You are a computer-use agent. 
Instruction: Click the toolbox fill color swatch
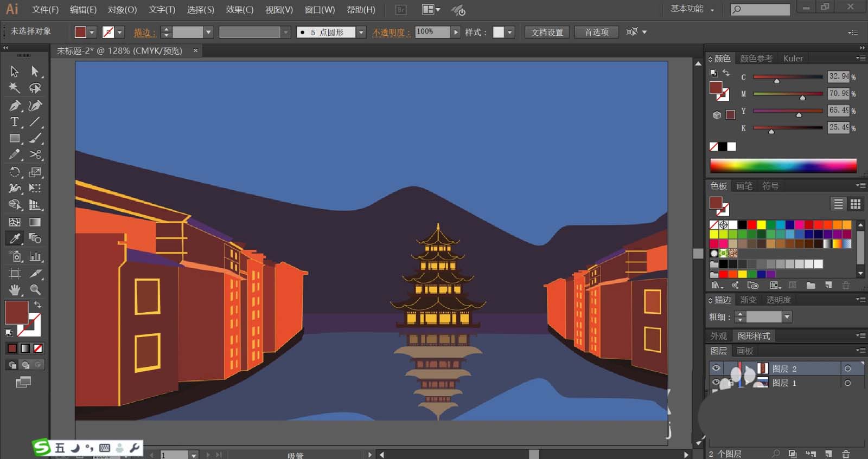tap(16, 313)
